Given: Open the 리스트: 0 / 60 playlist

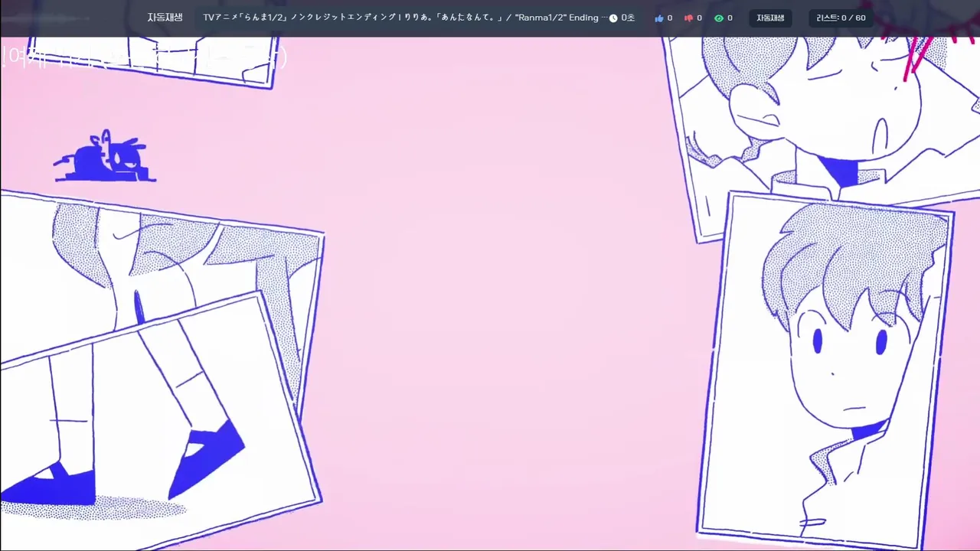Looking at the screenshot, I should pos(841,18).
